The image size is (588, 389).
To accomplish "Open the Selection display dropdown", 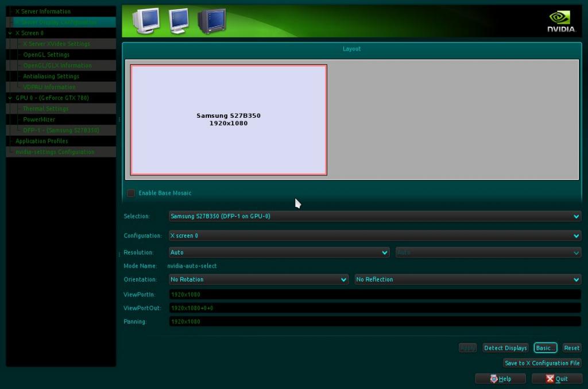I will tap(375, 217).
